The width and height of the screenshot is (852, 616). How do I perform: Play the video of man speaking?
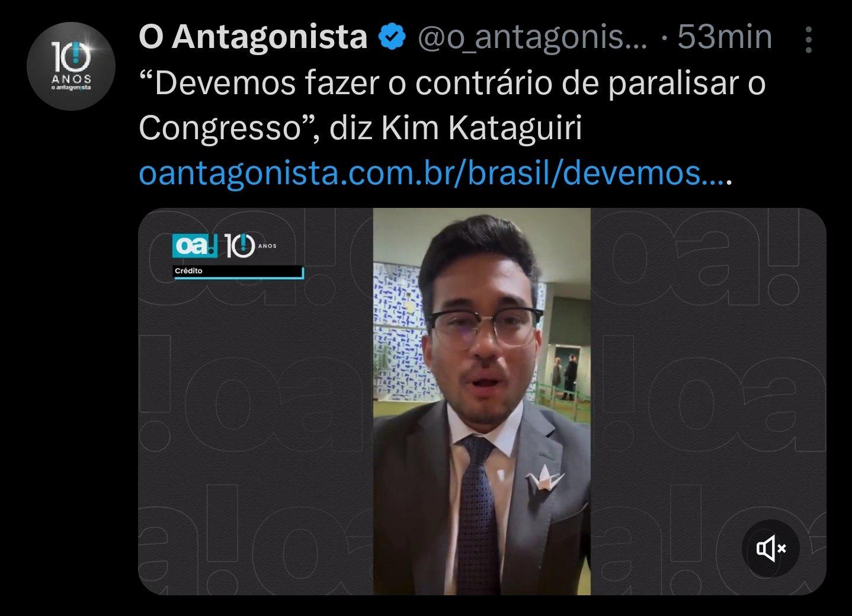(x=481, y=401)
